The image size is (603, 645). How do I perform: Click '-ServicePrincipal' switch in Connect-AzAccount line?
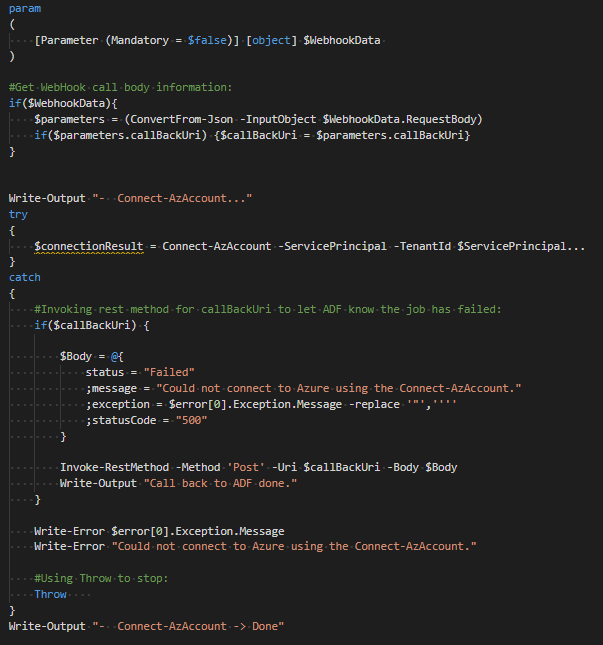click(x=332, y=246)
